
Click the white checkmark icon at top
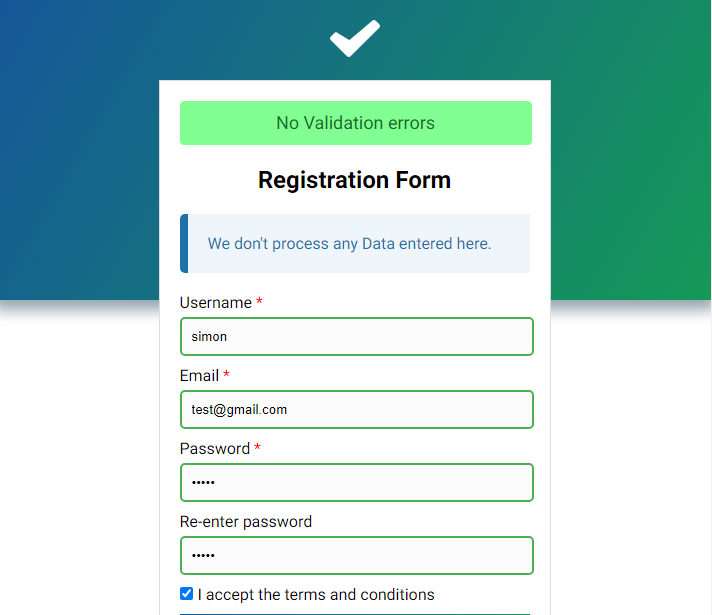tap(355, 39)
